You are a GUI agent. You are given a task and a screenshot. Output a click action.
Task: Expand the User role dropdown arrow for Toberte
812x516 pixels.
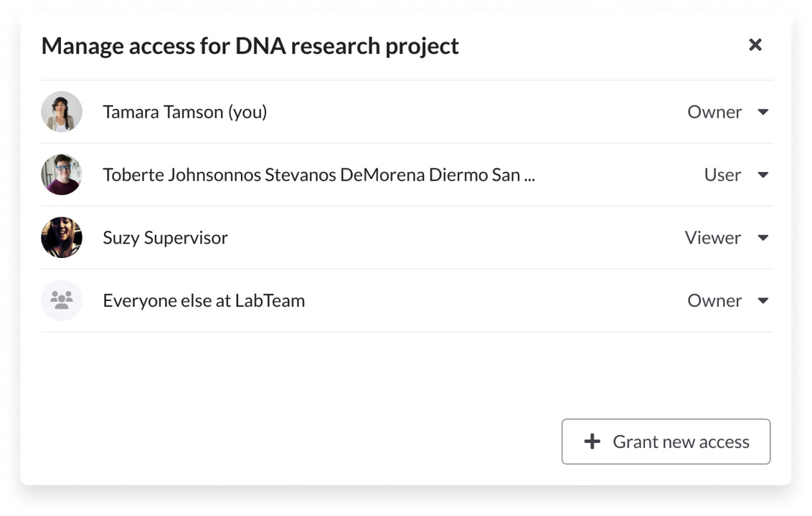pyautogui.click(x=763, y=175)
